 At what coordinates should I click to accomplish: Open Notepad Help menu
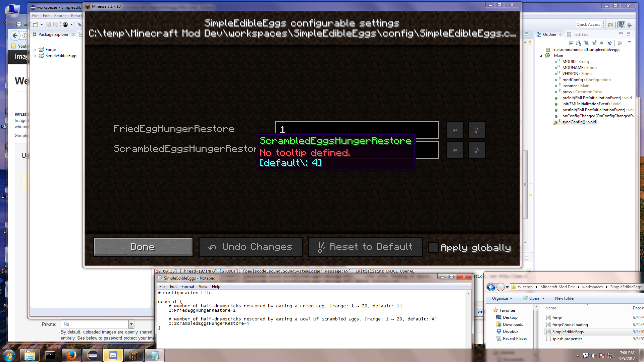[216, 287]
